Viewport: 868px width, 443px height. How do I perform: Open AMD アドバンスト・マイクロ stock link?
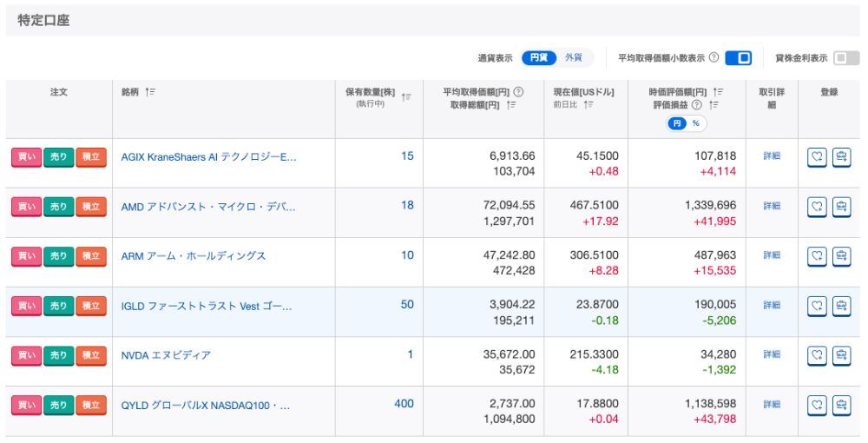point(208,207)
